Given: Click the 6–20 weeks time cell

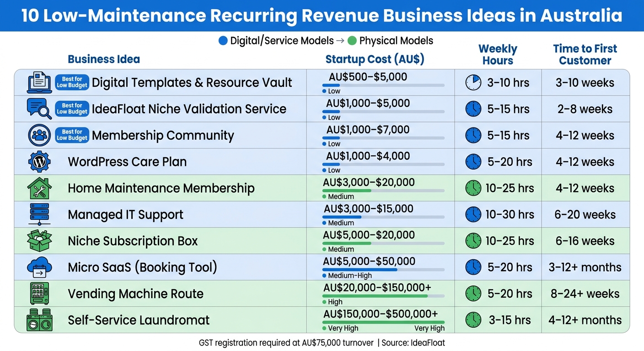Looking at the screenshot, I should [585, 214].
